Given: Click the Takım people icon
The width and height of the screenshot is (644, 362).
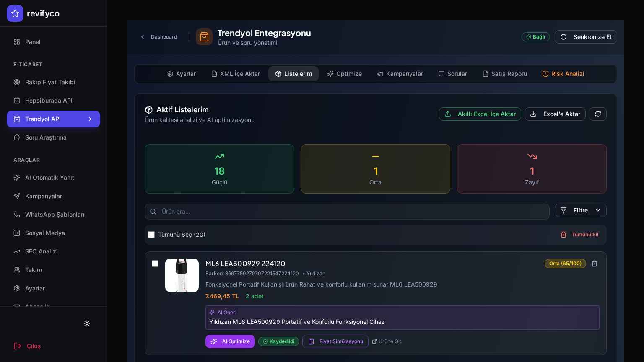Looking at the screenshot, I should click(x=17, y=270).
